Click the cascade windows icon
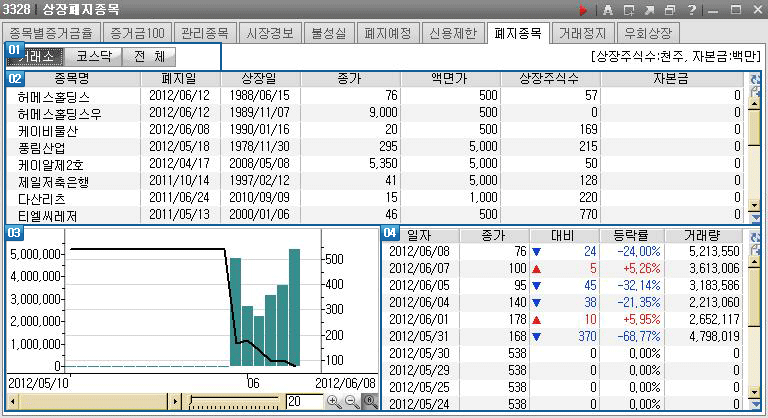The image size is (768, 418). 670,10
